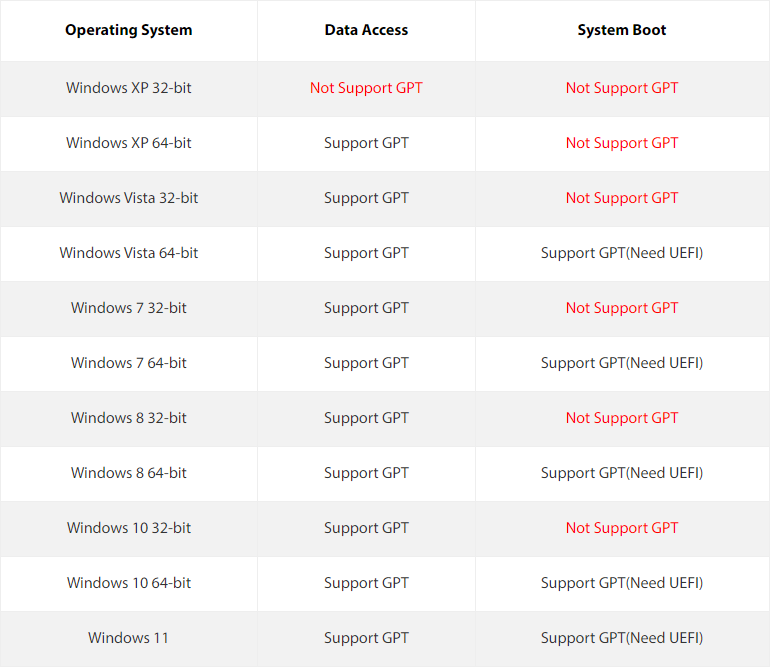This screenshot has width=772, height=669.
Task: Click Windows XP 64-bit label
Action: click(x=128, y=143)
